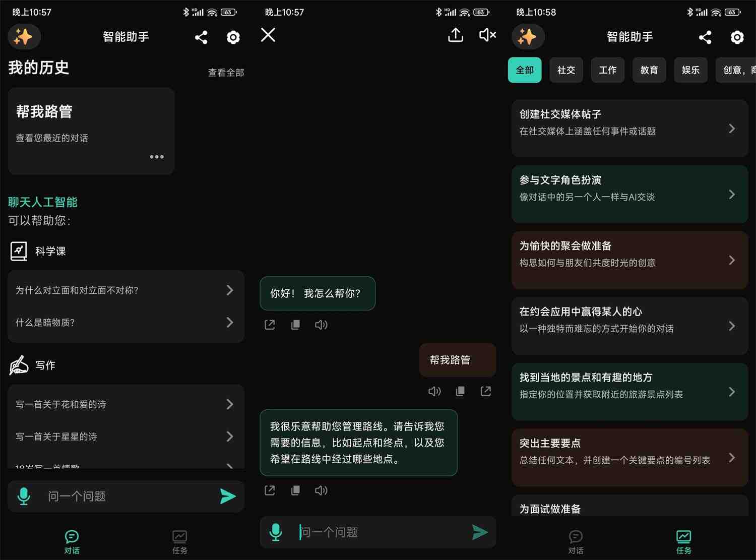Open the 为愉快的聚会做准备 task
The image size is (756, 560).
coord(630,260)
